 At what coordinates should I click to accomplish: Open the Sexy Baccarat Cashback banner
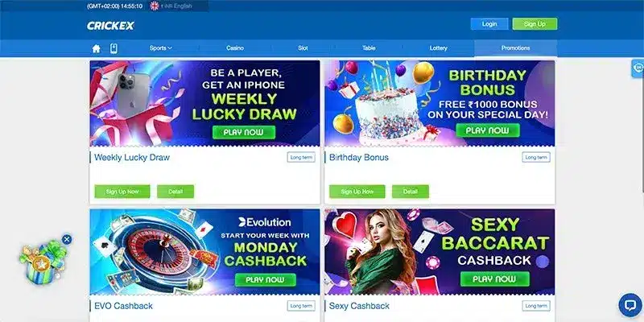440,252
